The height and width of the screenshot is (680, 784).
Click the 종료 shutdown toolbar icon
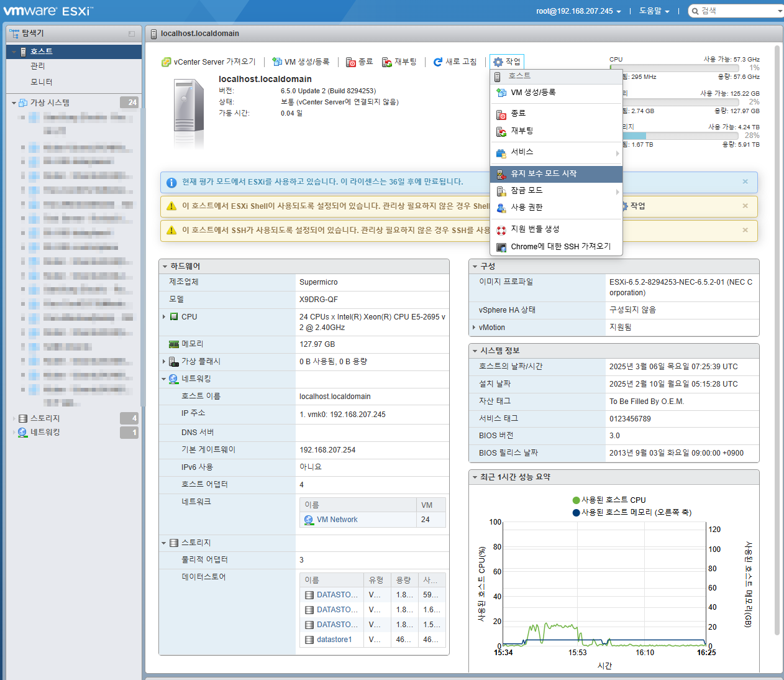click(351, 62)
